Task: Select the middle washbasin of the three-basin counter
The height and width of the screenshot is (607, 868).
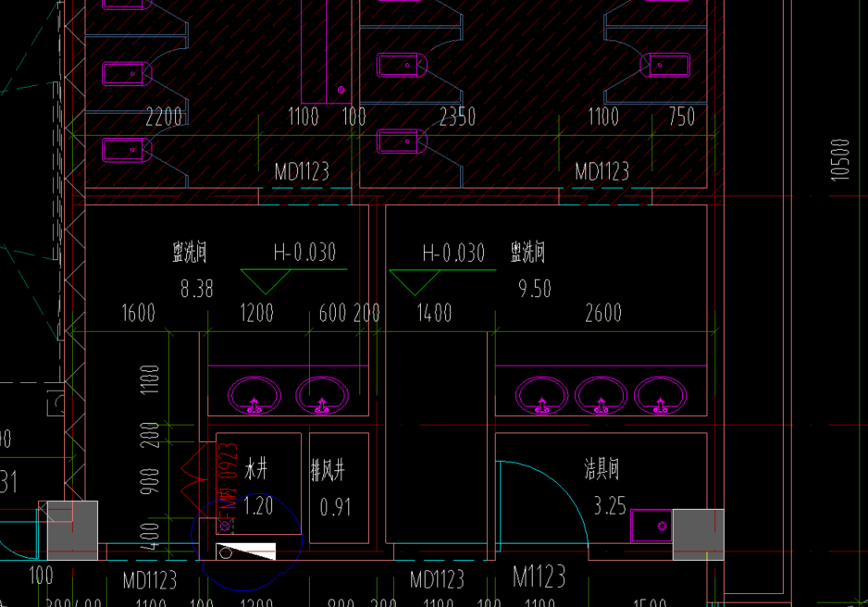Action: (601, 396)
